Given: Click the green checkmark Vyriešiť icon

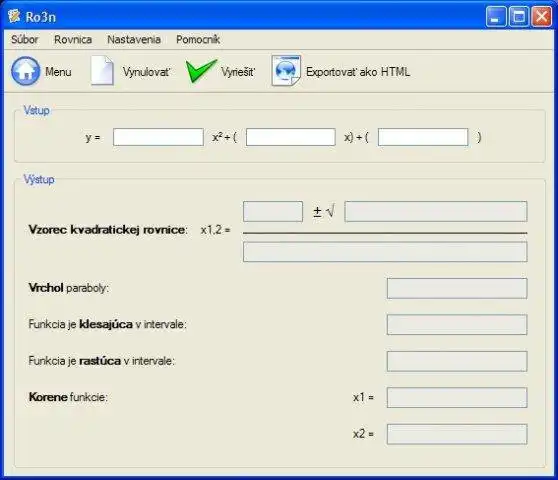Looking at the screenshot, I should (x=201, y=71).
